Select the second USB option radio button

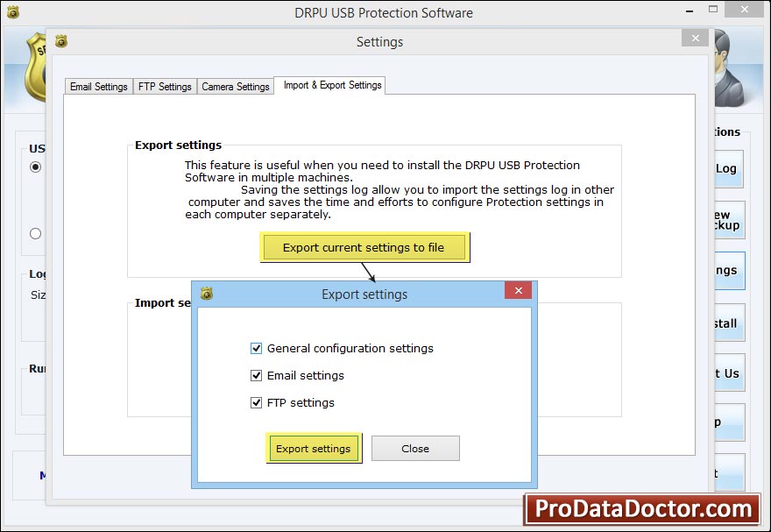pos(35,233)
